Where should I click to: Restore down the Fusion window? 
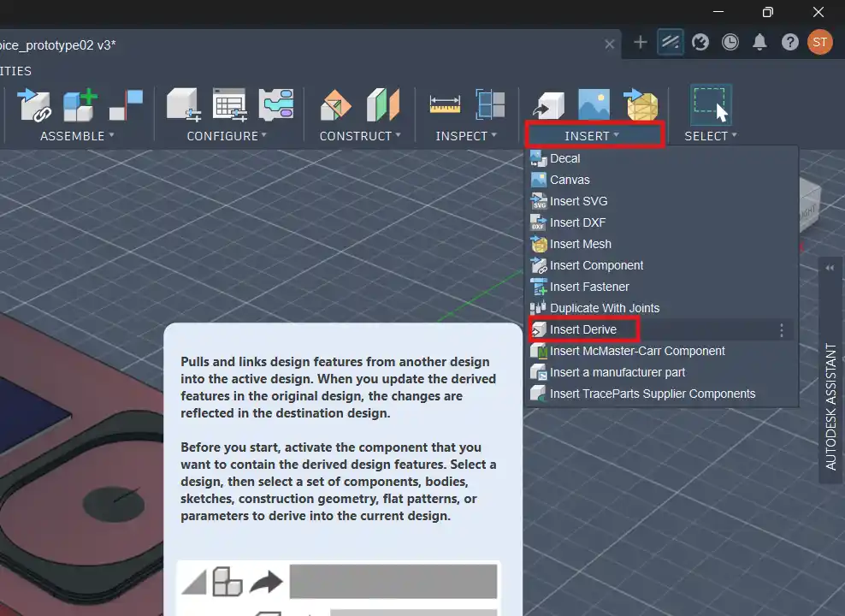point(768,12)
